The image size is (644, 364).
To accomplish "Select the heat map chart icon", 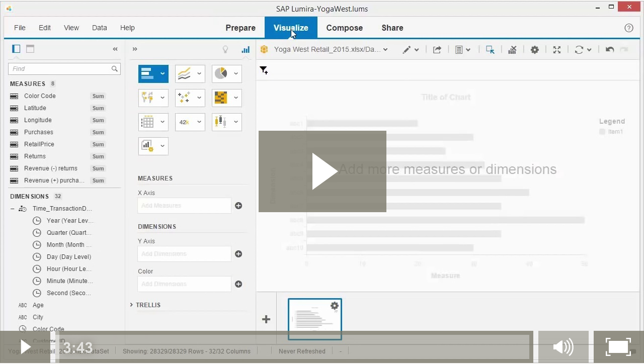I will click(221, 98).
